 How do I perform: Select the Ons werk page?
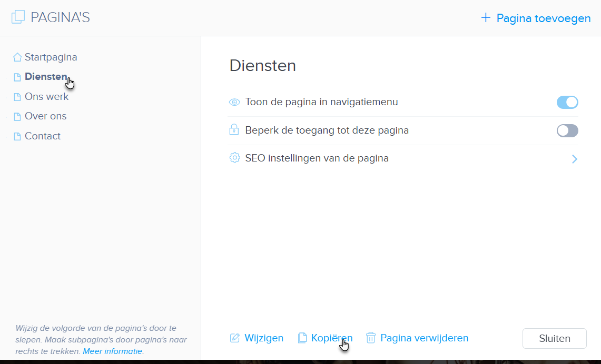47,96
